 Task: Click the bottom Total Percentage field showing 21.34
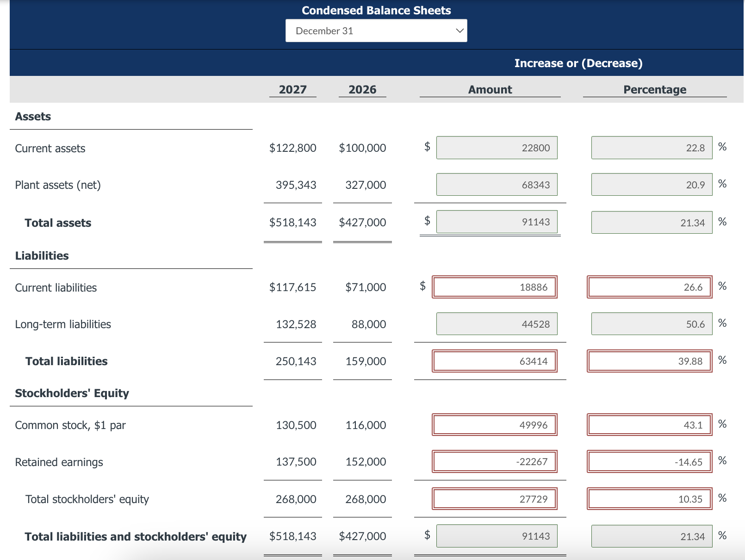click(651, 536)
